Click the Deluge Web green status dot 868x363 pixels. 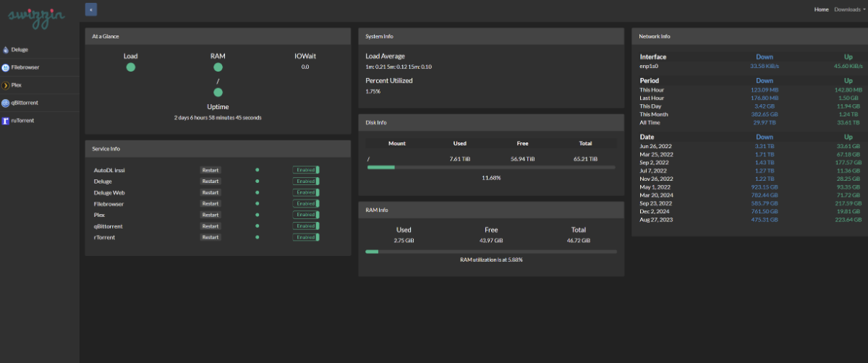point(257,192)
